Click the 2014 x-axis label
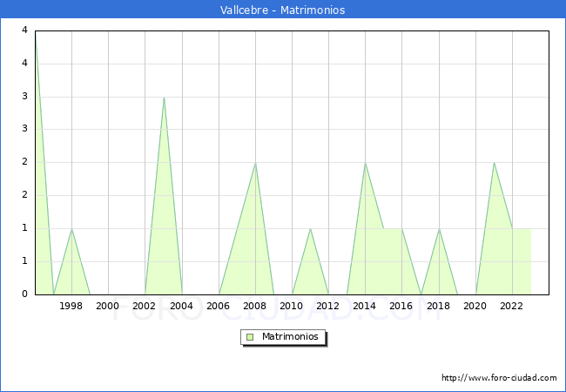The image size is (566, 392). [x=365, y=306]
